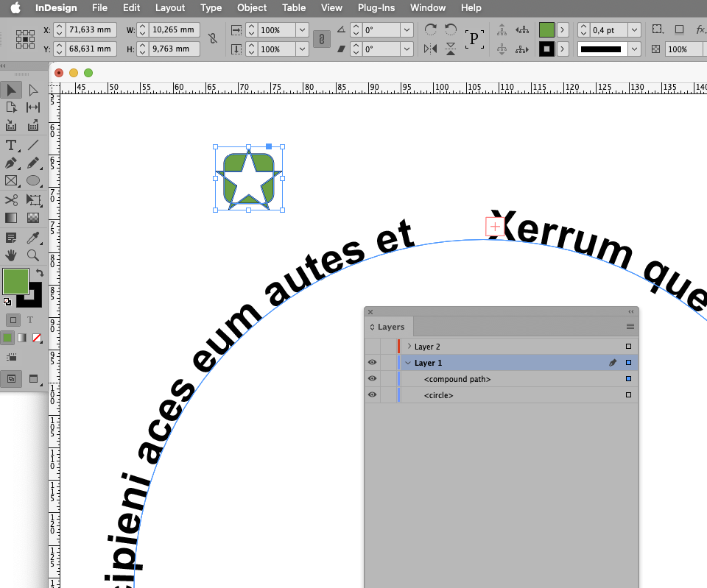
Task: Select the Pen tool
Action: pos(10,163)
